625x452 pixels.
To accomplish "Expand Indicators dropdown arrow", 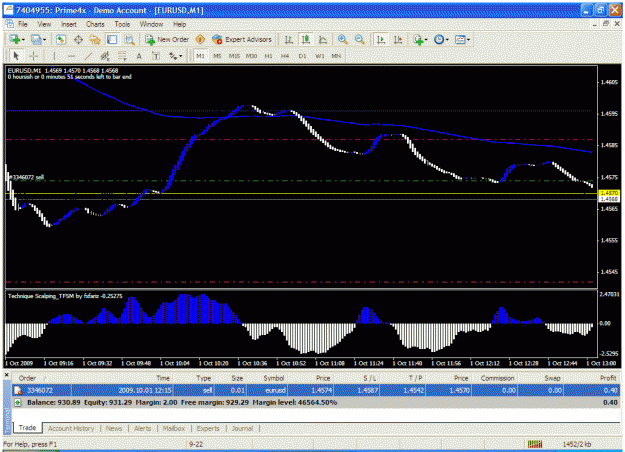I will click(x=426, y=40).
